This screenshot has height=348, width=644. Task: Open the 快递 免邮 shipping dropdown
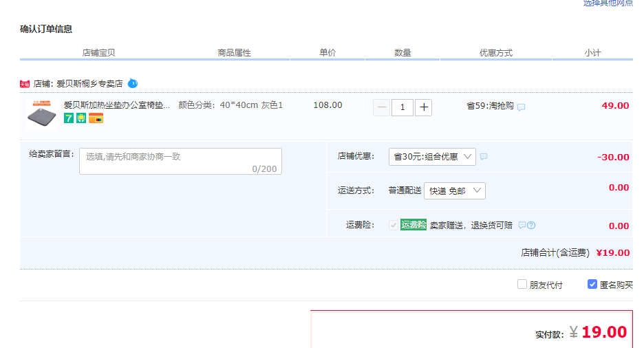(455, 191)
